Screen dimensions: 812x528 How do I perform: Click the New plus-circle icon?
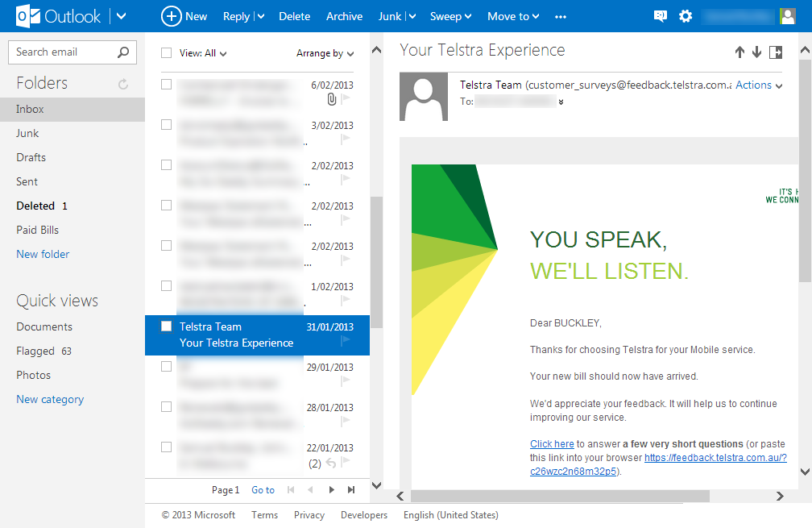171,16
